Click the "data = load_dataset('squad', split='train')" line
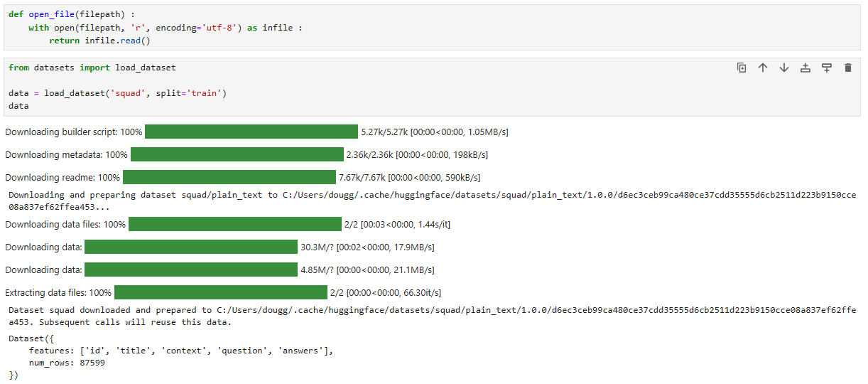Viewport: 868px width, 384px height. pyautogui.click(x=117, y=93)
